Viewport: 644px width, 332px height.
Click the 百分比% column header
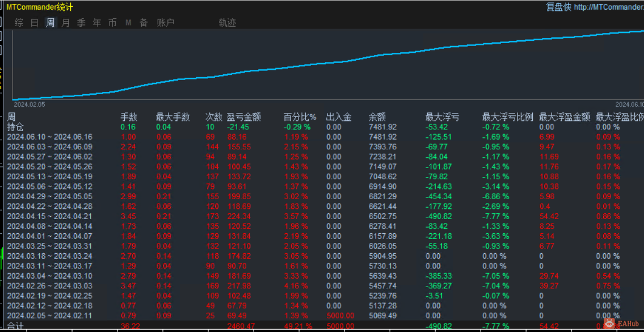coord(300,117)
